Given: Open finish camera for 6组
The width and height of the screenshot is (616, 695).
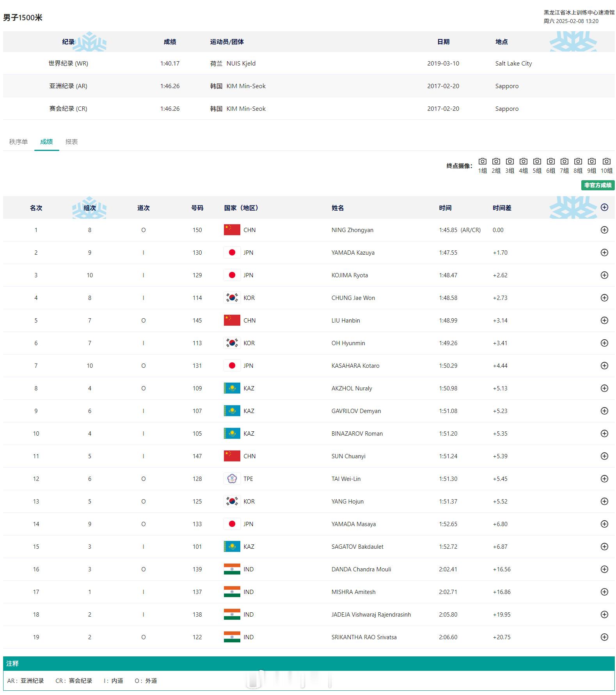Looking at the screenshot, I should pos(550,165).
